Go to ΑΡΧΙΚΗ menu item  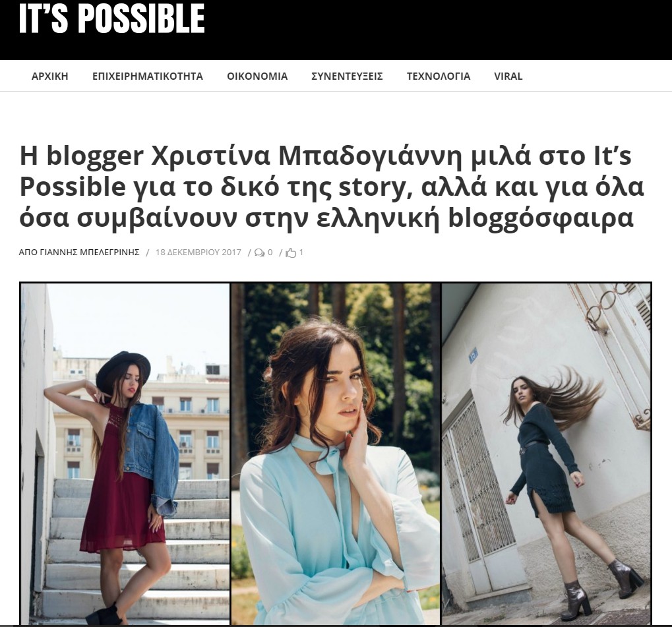[x=49, y=76]
